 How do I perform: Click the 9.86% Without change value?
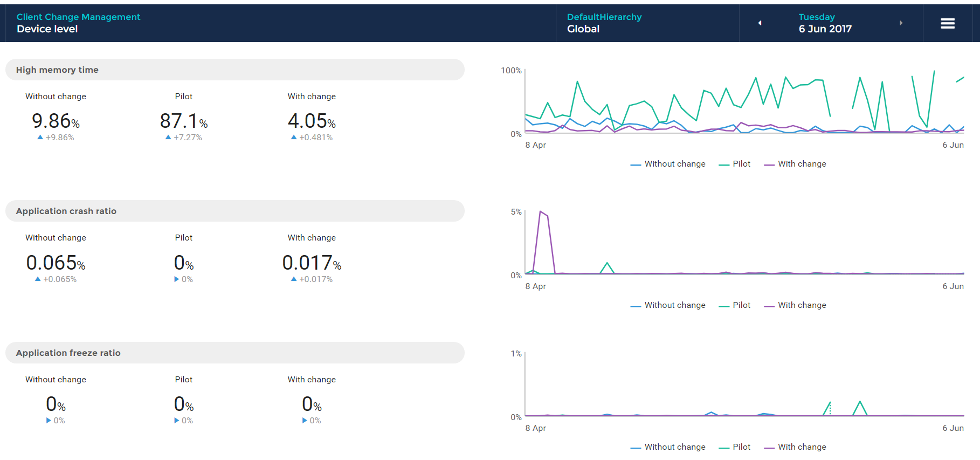56,121
